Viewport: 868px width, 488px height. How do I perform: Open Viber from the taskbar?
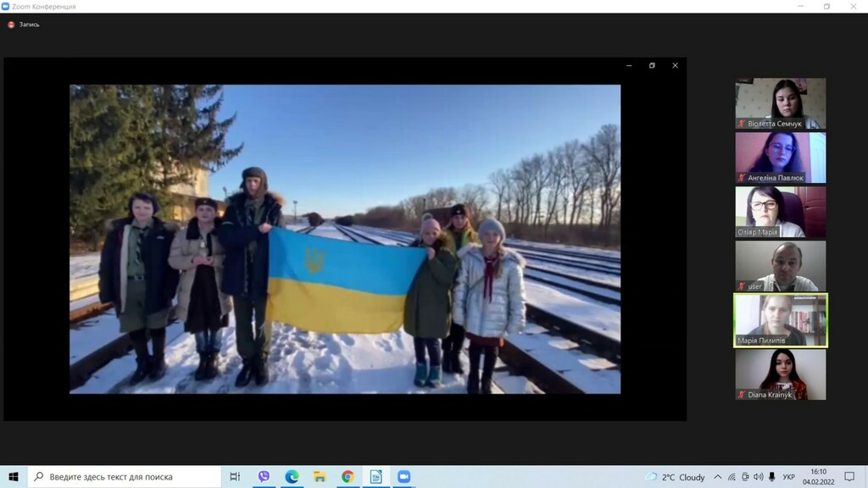click(x=264, y=477)
